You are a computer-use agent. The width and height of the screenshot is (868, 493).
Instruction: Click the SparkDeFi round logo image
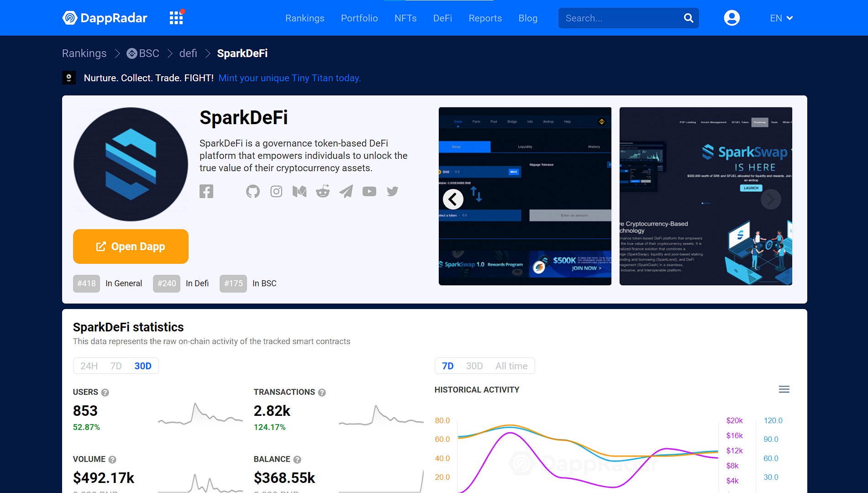(131, 164)
